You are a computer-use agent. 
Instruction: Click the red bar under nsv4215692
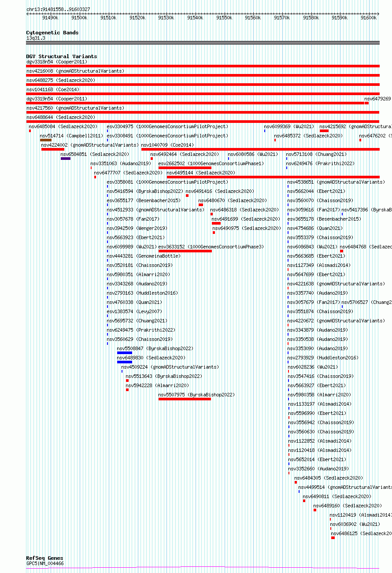(324, 131)
